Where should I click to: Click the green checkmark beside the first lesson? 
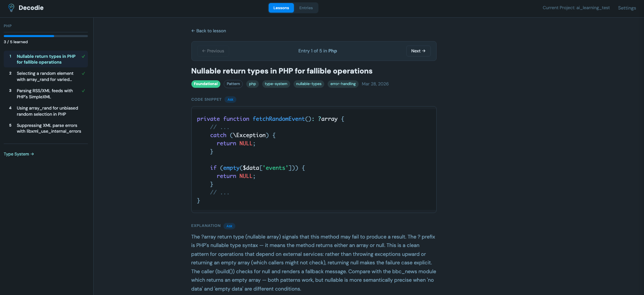[83, 56]
